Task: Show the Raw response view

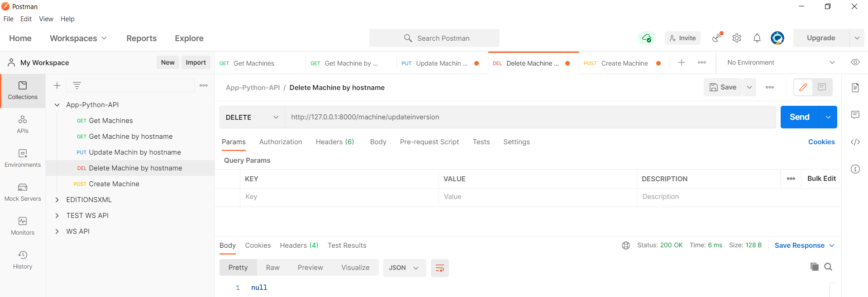Action: click(x=273, y=268)
